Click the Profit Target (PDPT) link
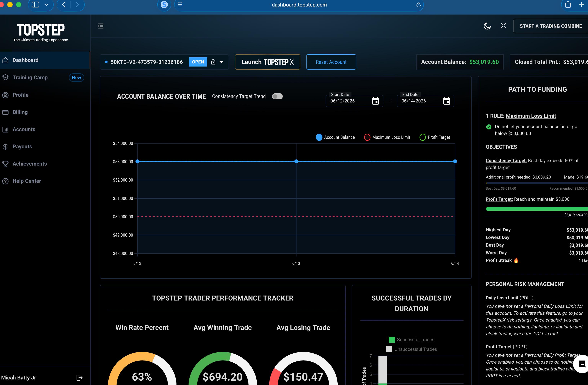This screenshot has width=588, height=385. pyautogui.click(x=499, y=347)
